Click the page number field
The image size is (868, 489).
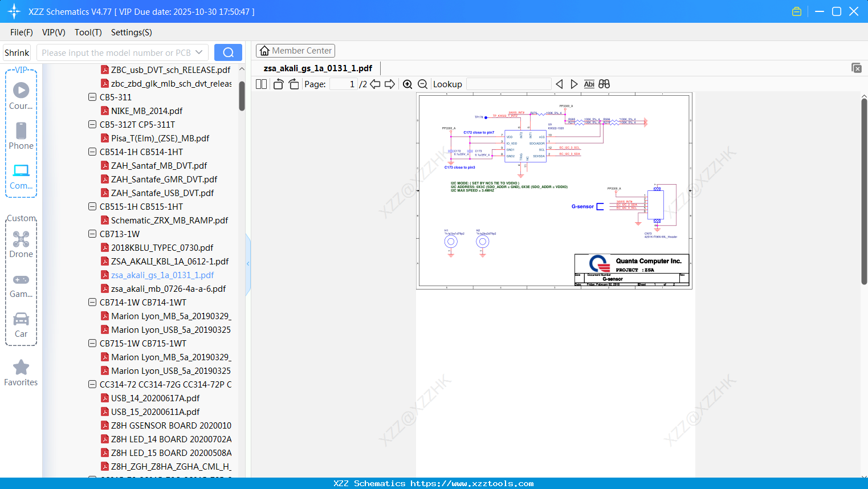344,84
